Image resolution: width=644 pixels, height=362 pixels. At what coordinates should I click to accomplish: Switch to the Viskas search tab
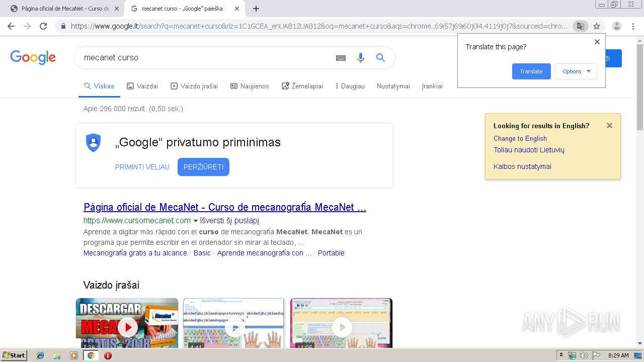click(x=99, y=86)
